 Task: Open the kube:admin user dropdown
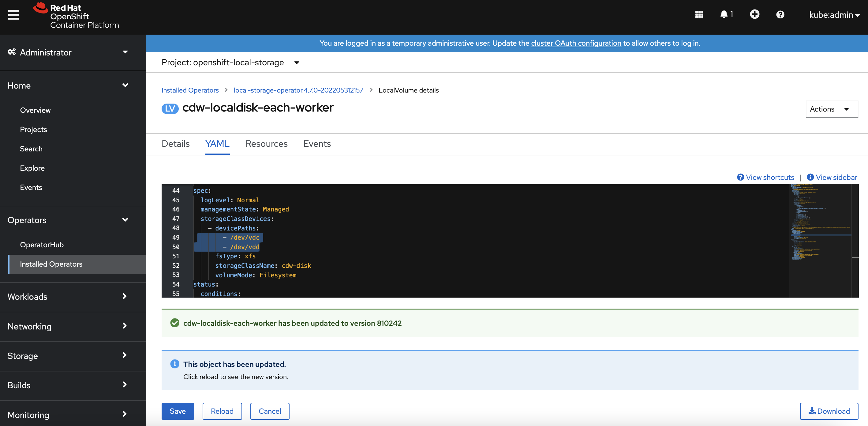point(834,15)
